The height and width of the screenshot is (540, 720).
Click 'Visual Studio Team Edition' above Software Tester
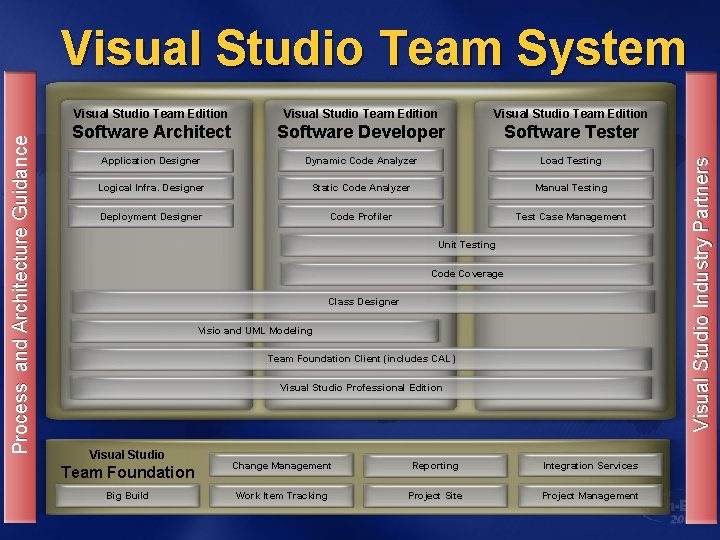click(x=570, y=113)
